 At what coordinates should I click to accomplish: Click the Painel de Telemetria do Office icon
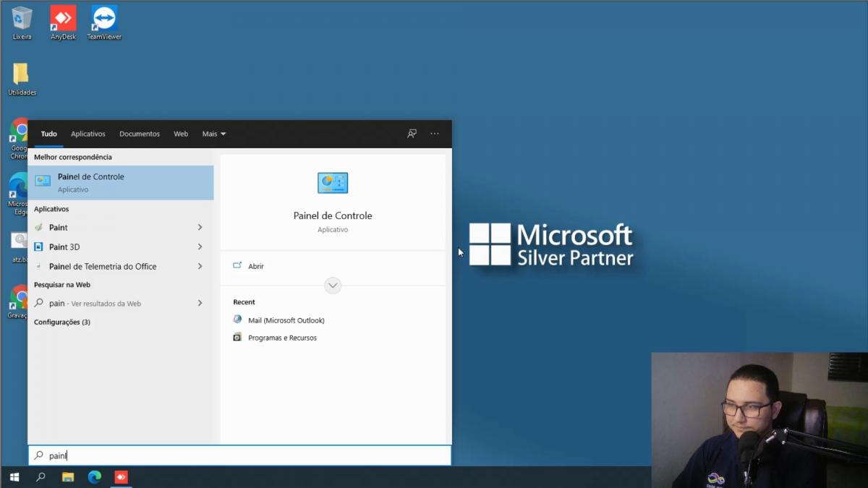(x=39, y=266)
